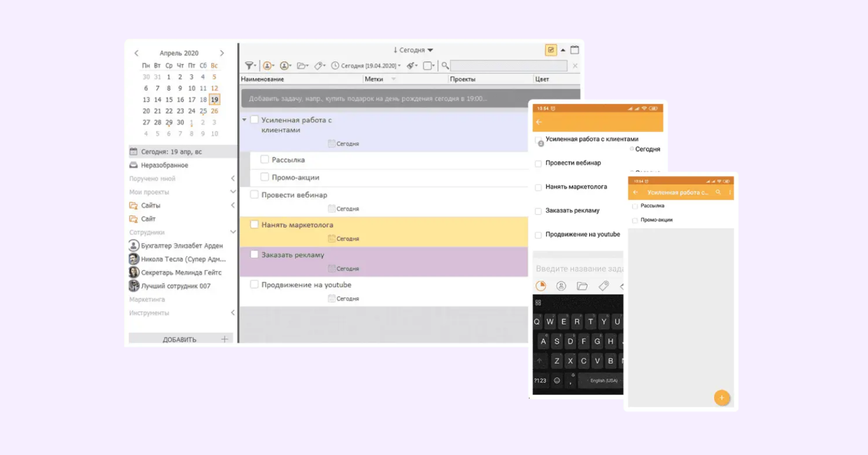Screen dimensions: 868x455
Task: Open Неразобранное inbox in sidebar
Action: pyautogui.click(x=164, y=165)
